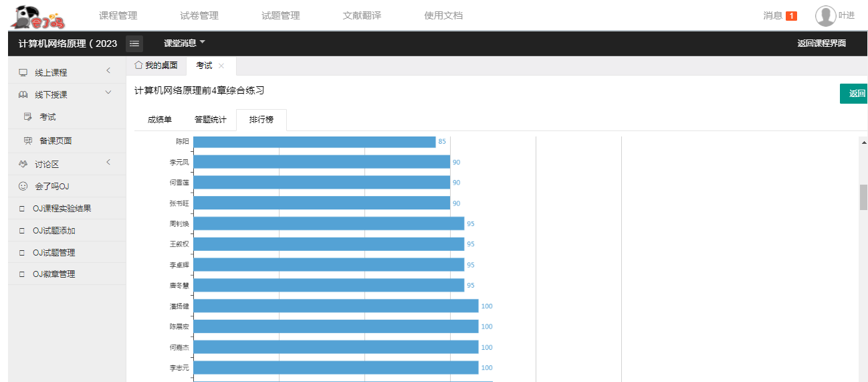Open the user avatar icon

(x=825, y=15)
